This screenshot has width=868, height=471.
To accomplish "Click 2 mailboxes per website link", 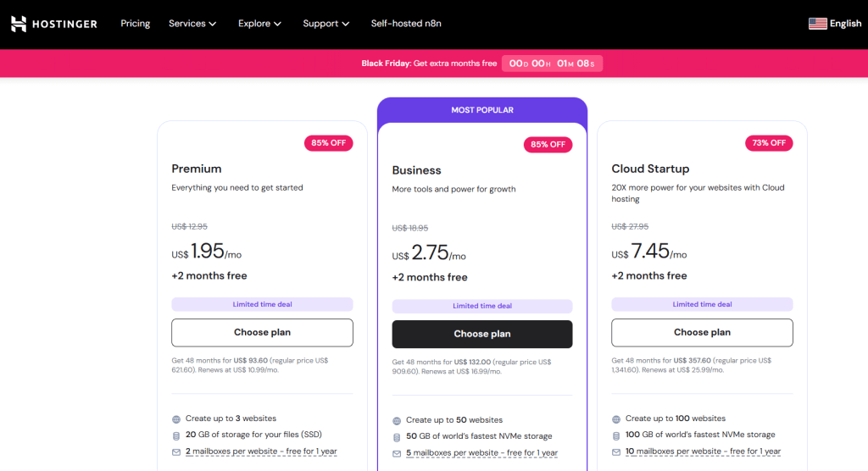I will pos(261,452).
